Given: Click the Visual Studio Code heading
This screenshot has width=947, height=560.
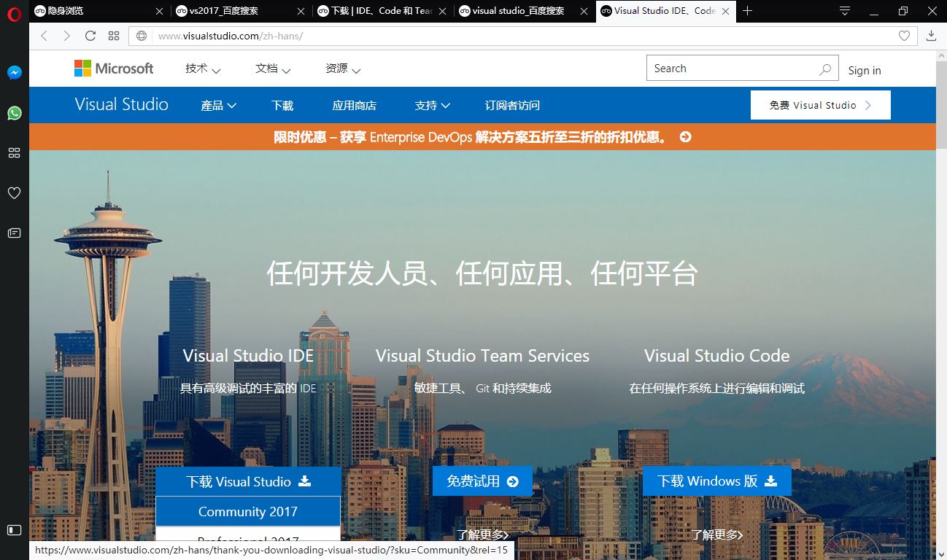Looking at the screenshot, I should pyautogui.click(x=717, y=356).
